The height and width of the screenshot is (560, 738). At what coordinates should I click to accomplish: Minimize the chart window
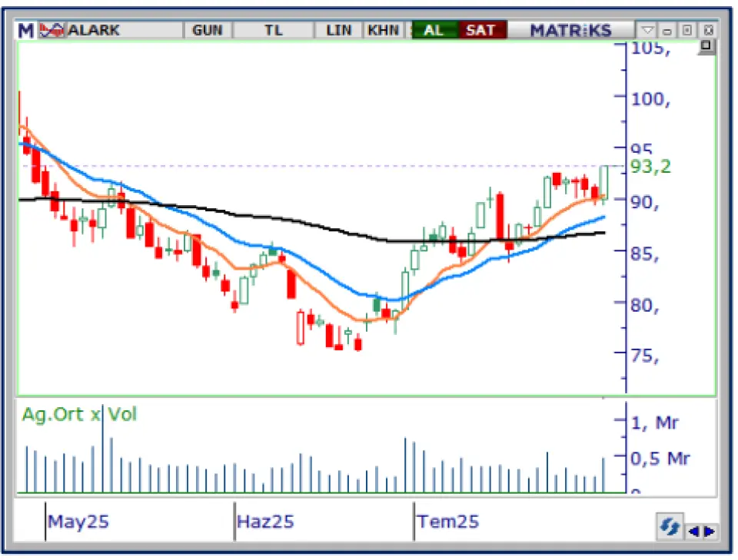tap(667, 31)
